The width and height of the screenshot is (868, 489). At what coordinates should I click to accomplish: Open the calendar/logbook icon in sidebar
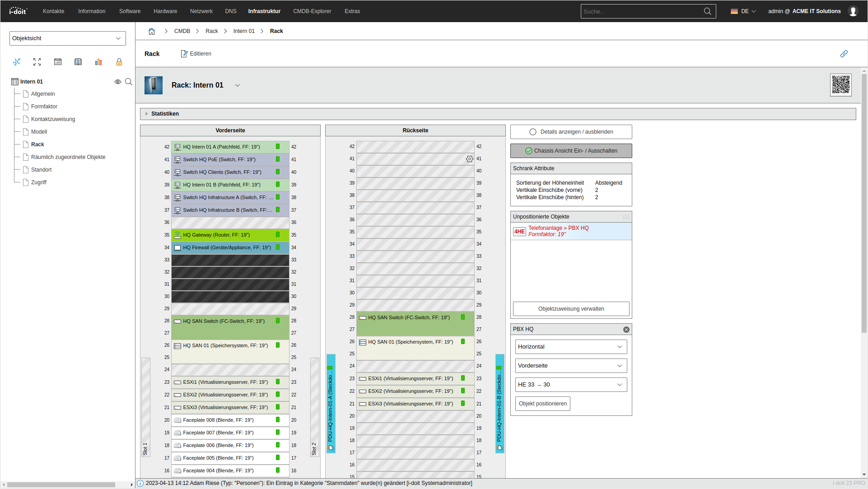(x=58, y=62)
